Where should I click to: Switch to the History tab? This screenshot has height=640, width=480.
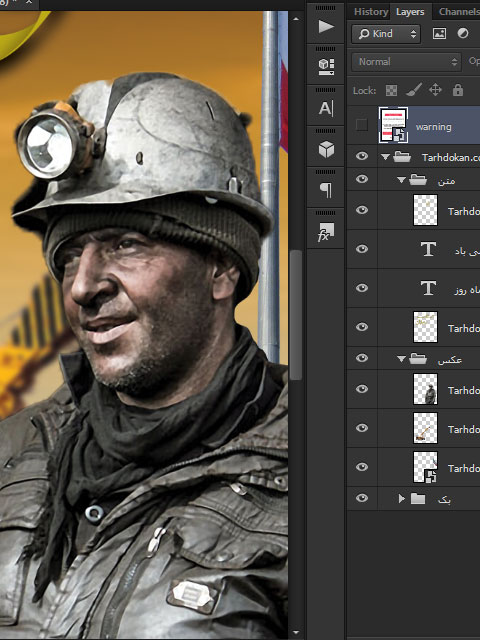(371, 12)
